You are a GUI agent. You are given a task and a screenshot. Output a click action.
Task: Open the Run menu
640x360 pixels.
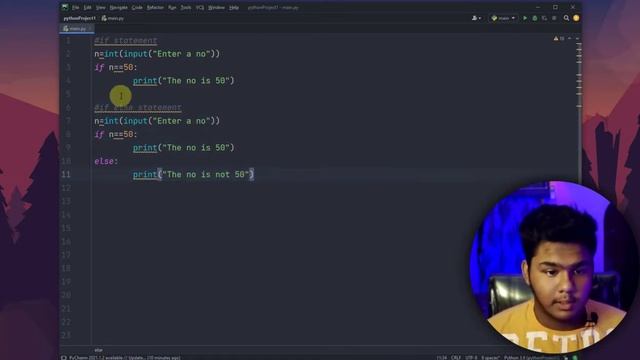(172, 7)
